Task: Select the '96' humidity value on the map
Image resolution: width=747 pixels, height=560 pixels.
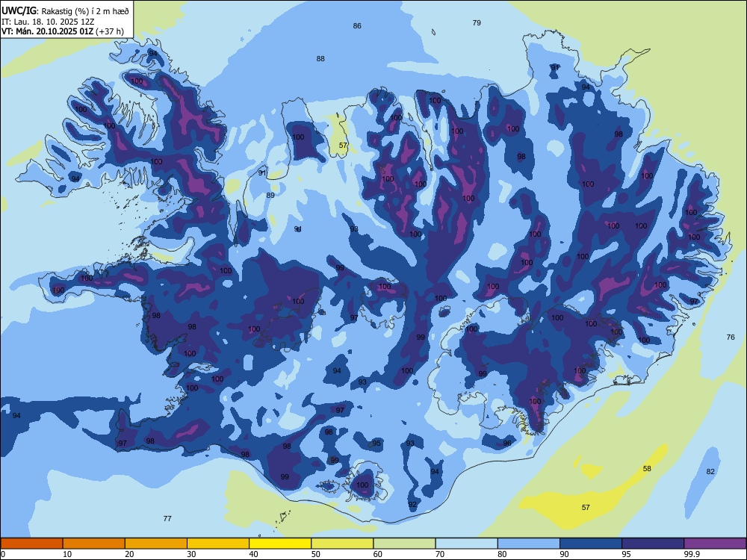Action: click(507, 443)
